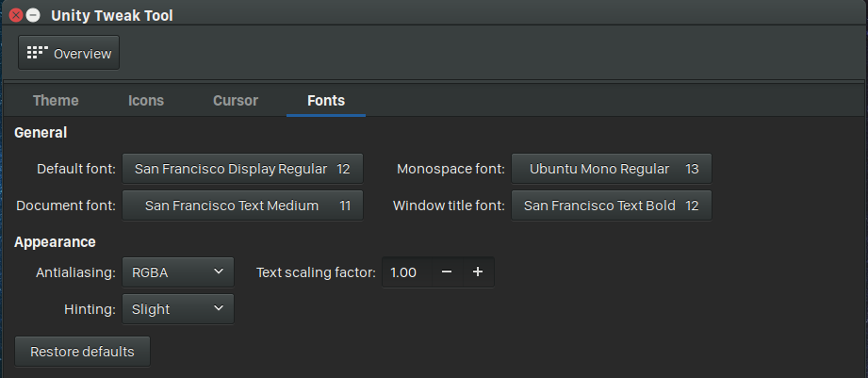Open the Antialiasing RGBA dropdown
Screen dimensions: 868x378
click(x=178, y=272)
